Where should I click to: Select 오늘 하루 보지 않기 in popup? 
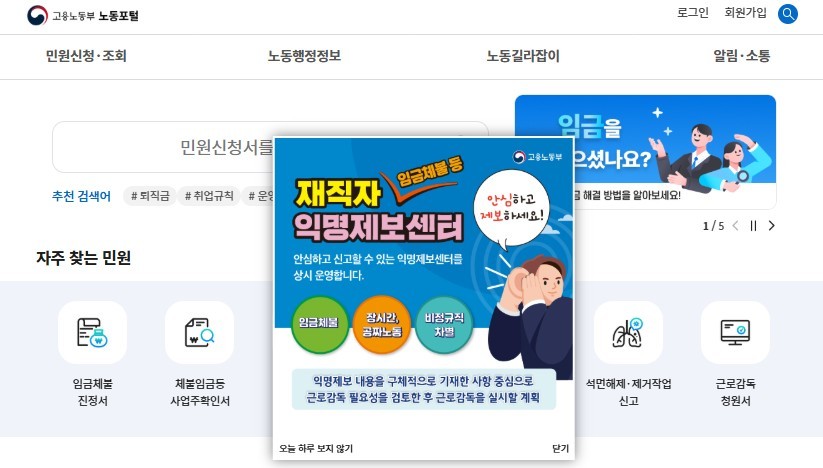coord(316,449)
